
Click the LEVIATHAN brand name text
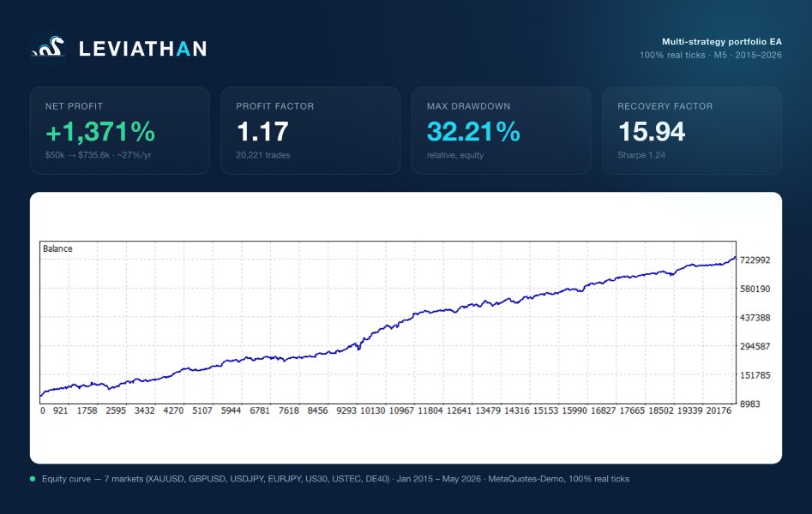click(143, 49)
